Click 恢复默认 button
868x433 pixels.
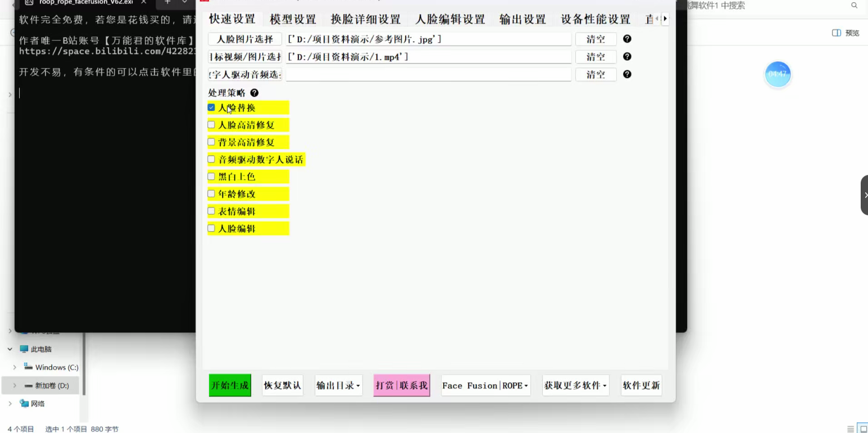(x=283, y=385)
